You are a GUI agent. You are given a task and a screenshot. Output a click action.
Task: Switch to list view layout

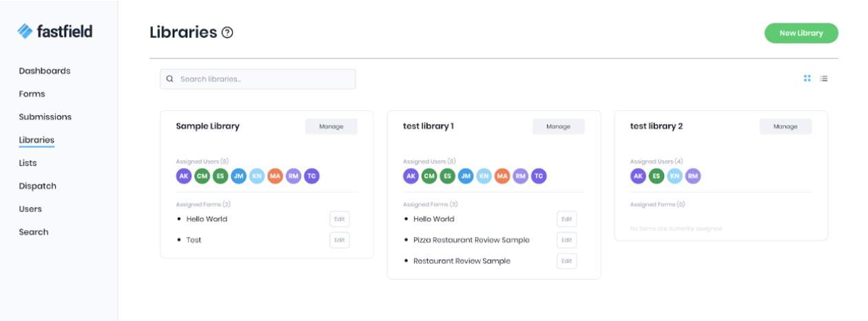(x=824, y=79)
